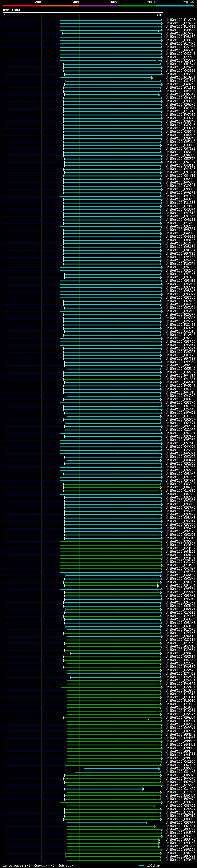Select the UniRef100_P22433 label
This screenshot has height=868, width=197.
[x=180, y=325]
